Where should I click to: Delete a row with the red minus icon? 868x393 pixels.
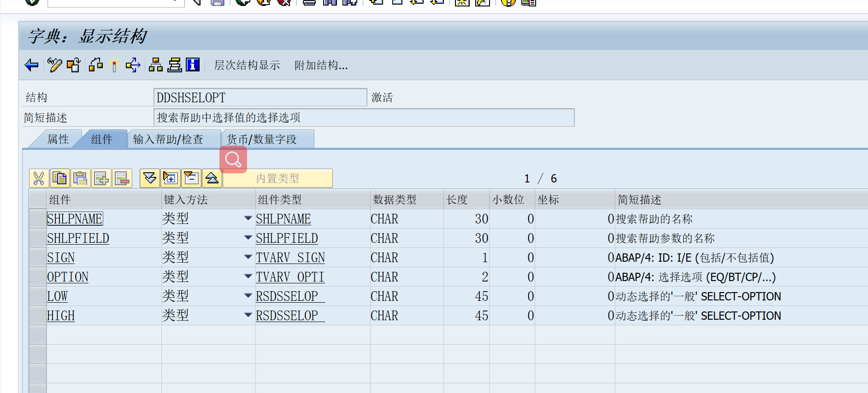(x=122, y=178)
